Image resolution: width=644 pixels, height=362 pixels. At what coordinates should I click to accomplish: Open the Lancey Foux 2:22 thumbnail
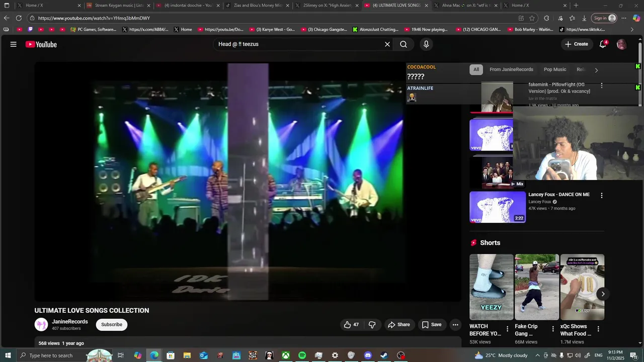pos(498,207)
